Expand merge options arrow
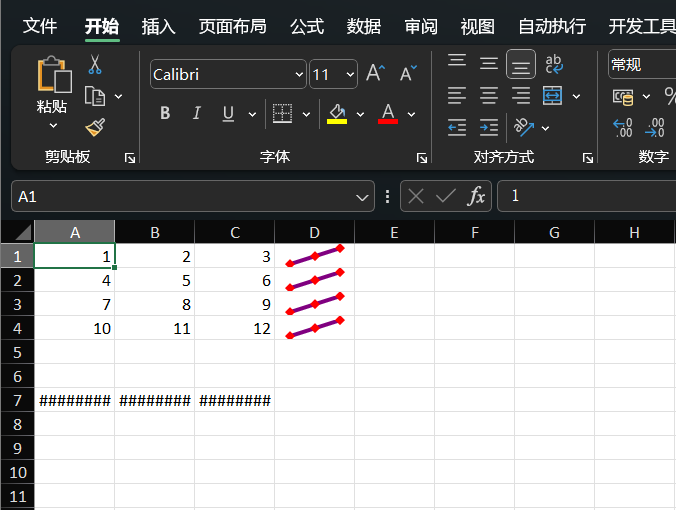The height and width of the screenshot is (510, 676). (576, 96)
